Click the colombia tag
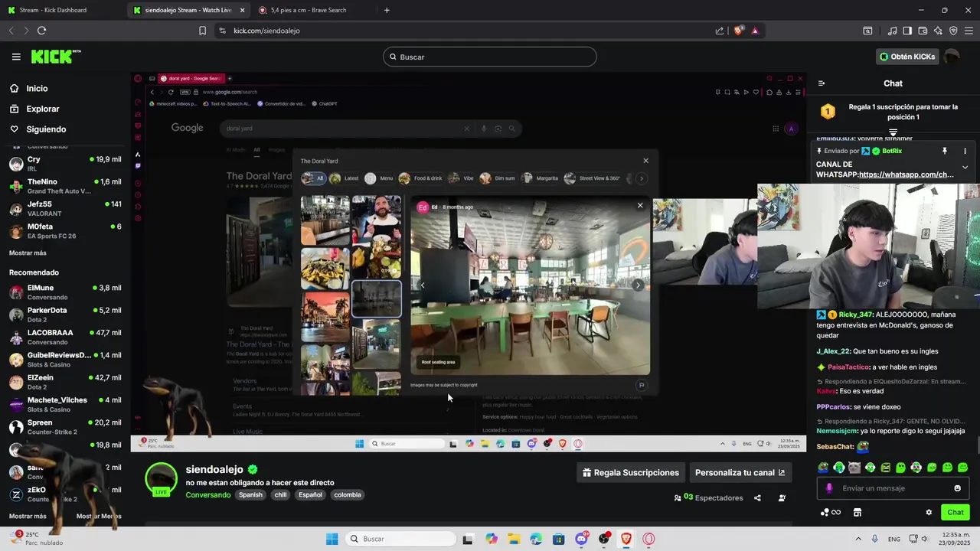The image size is (980, 551). (x=348, y=495)
